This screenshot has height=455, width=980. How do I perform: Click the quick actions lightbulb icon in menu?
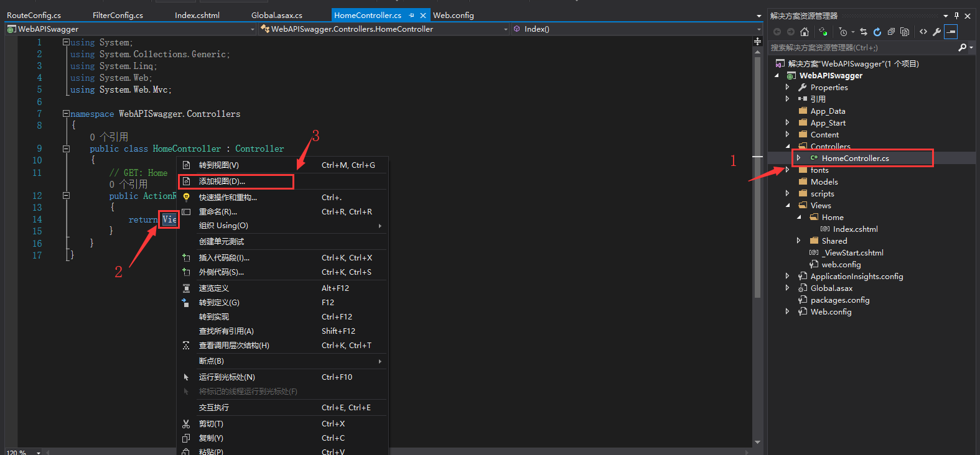186,197
